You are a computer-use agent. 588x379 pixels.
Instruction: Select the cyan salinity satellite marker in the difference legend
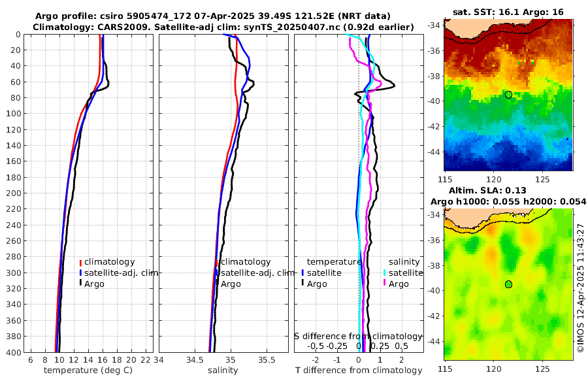coord(385,272)
